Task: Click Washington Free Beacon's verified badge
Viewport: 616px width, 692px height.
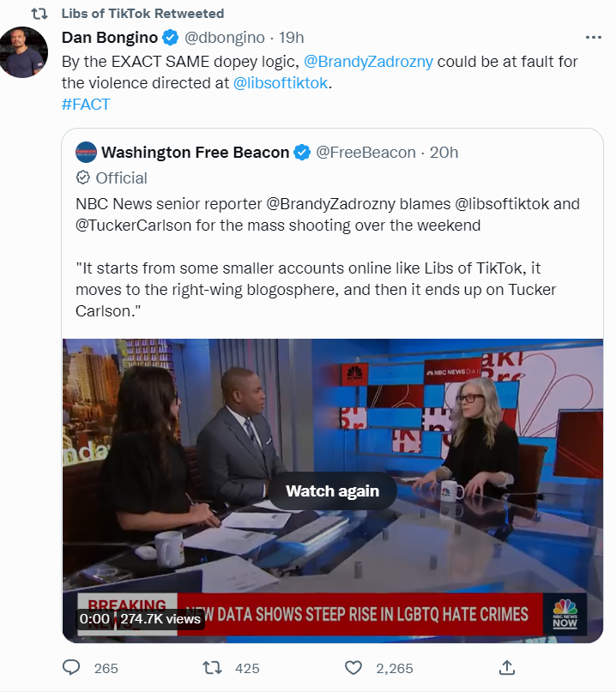Action: (302, 153)
